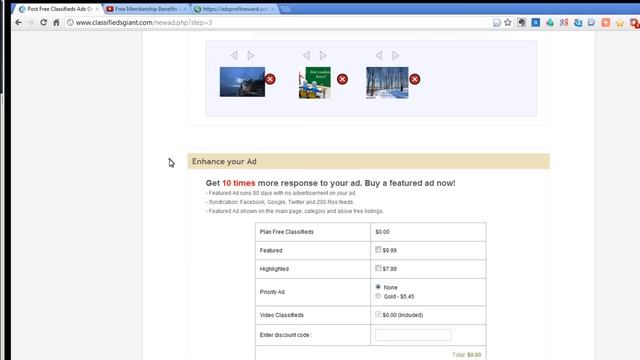The width and height of the screenshot is (640, 360).
Task: Close the Free Membership Benefits tab
Action: tap(184, 9)
